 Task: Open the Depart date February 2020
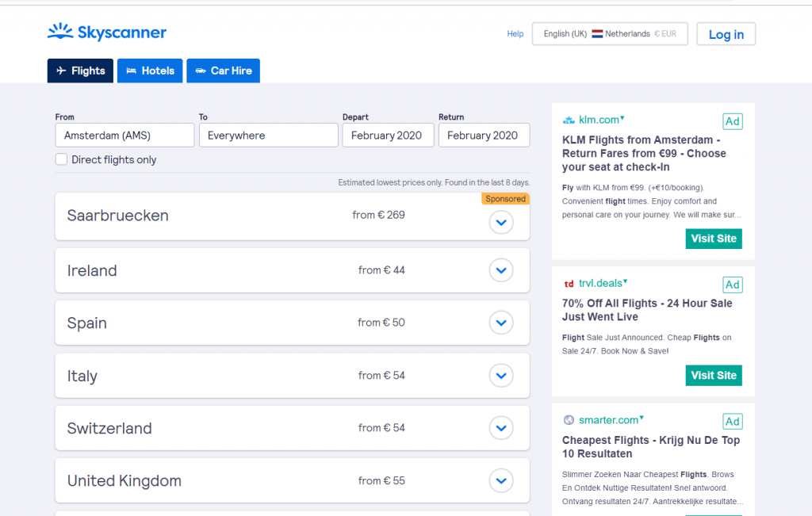[x=388, y=135]
